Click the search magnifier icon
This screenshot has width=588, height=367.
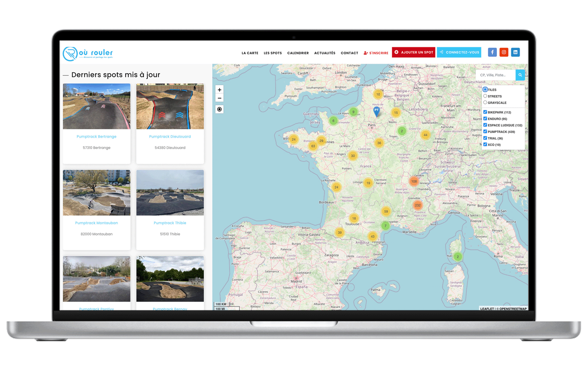520,75
